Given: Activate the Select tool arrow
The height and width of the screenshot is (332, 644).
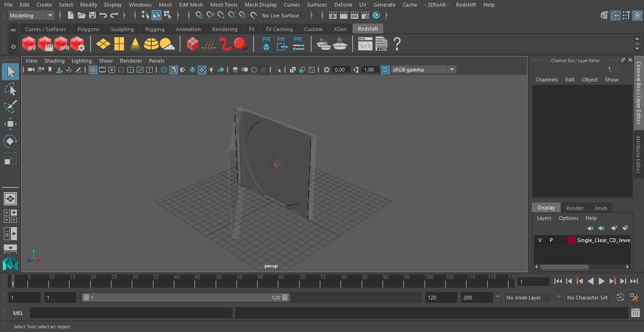Looking at the screenshot, I should pos(10,72).
